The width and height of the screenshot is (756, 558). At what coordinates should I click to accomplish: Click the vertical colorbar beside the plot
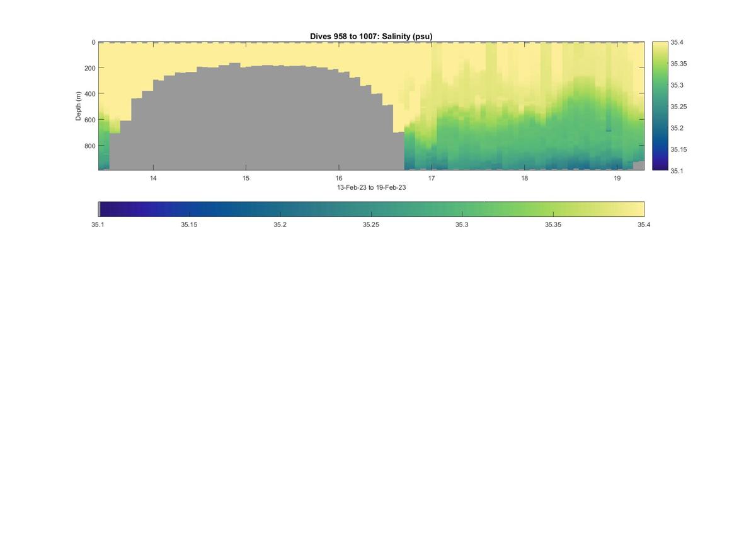point(660,106)
